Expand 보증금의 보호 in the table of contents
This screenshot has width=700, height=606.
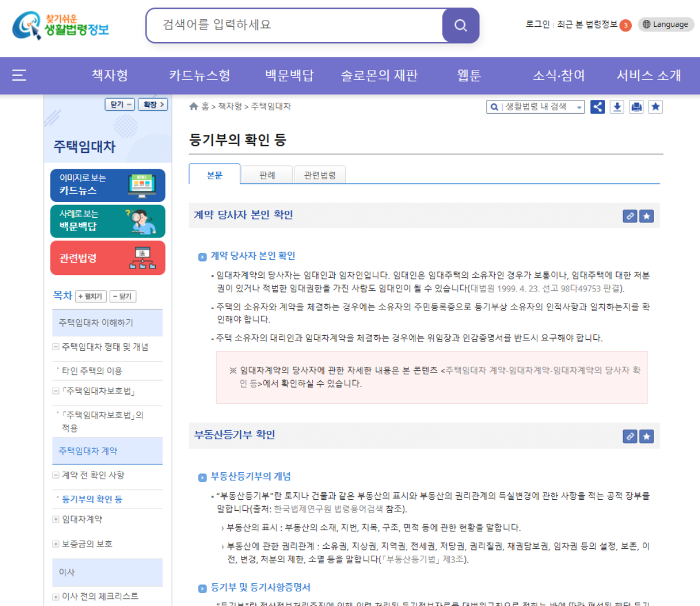(55, 544)
